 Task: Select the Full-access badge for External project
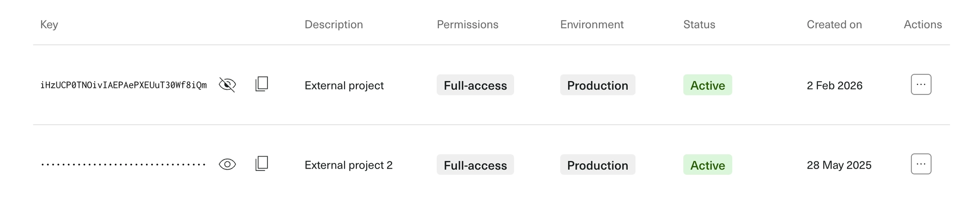[x=475, y=85]
